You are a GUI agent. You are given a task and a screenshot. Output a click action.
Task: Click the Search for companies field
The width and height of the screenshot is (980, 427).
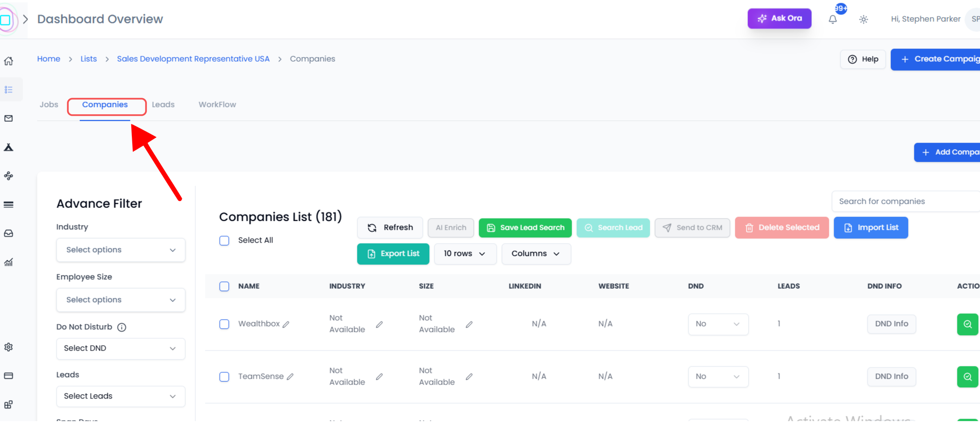pyautogui.click(x=904, y=201)
